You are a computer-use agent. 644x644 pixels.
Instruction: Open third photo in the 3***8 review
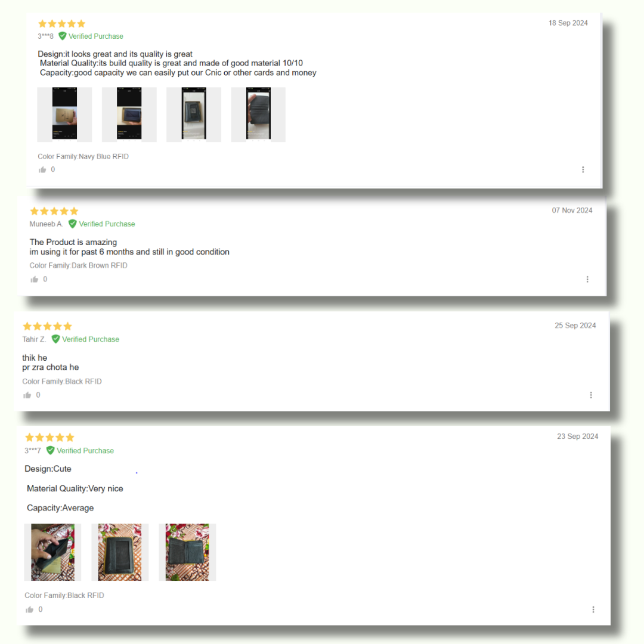pyautogui.click(x=194, y=114)
